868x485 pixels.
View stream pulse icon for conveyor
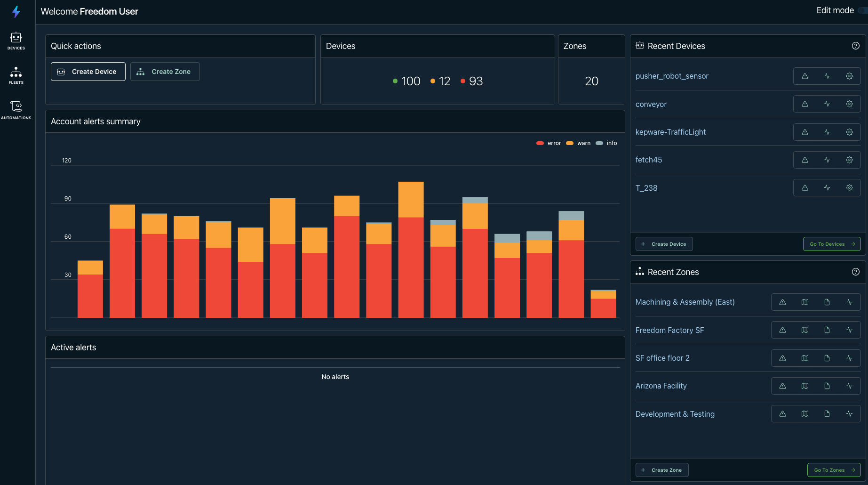(827, 104)
